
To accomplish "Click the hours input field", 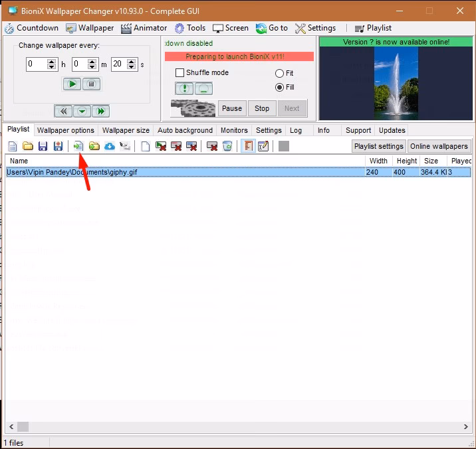I will pyautogui.click(x=37, y=64).
